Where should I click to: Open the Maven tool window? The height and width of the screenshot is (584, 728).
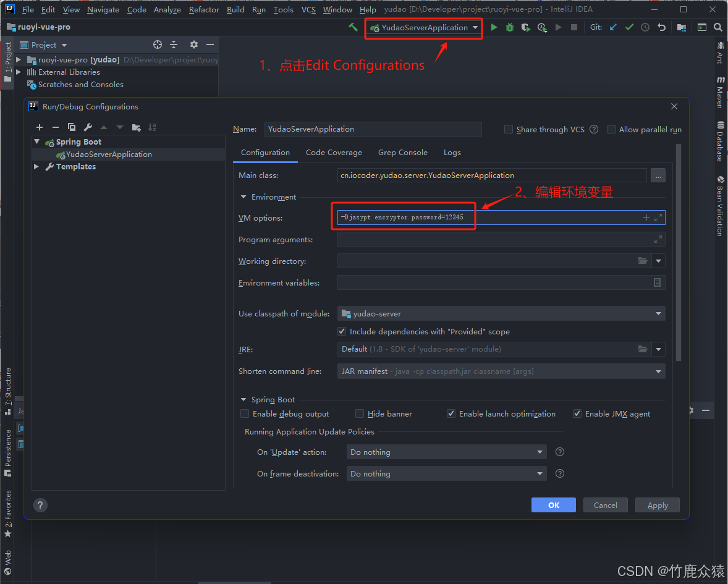[720, 92]
